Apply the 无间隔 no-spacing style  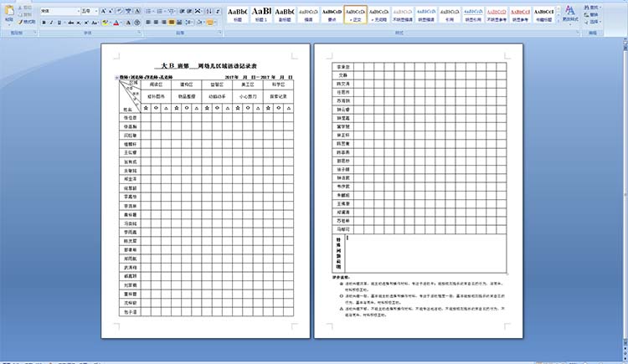tap(378, 15)
